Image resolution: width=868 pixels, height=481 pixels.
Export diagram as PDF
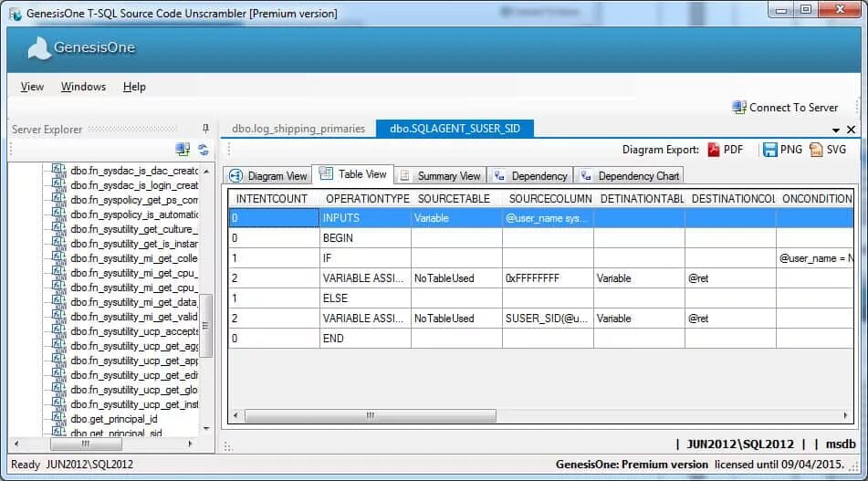pyautogui.click(x=726, y=150)
